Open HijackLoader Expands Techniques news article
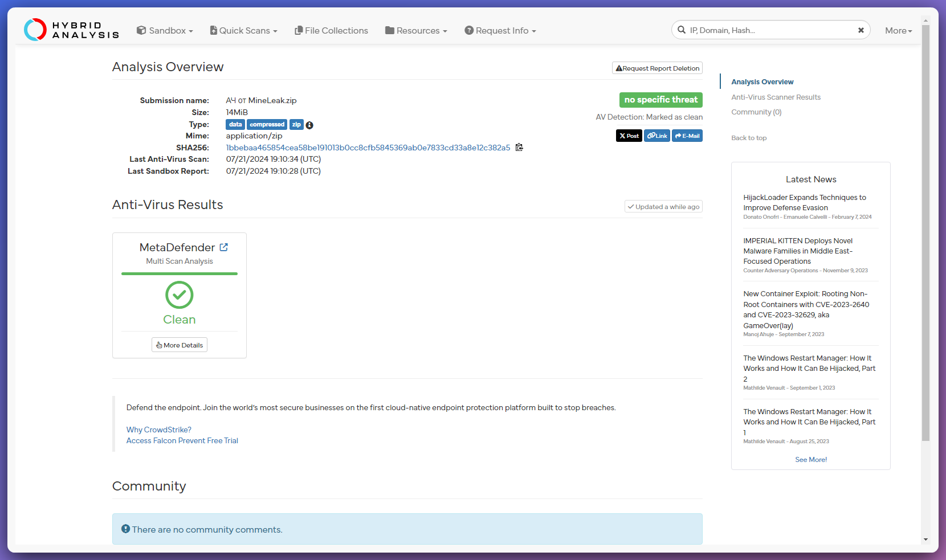The image size is (946, 560). [804, 203]
